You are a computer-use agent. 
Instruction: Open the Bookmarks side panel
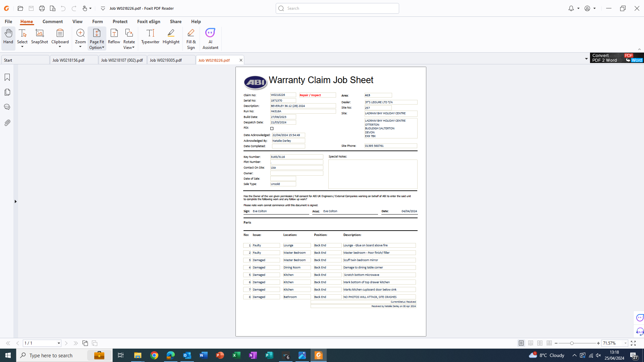click(x=7, y=77)
